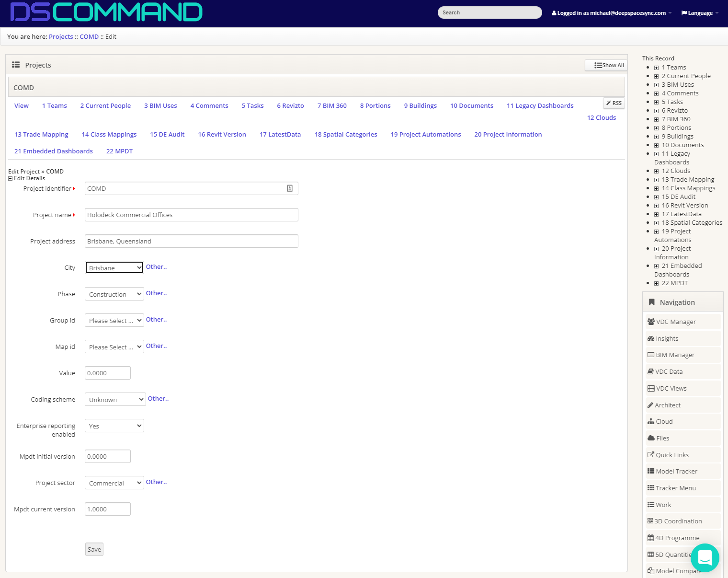
Task: Click the Model Tracker list icon
Action: tap(651, 471)
